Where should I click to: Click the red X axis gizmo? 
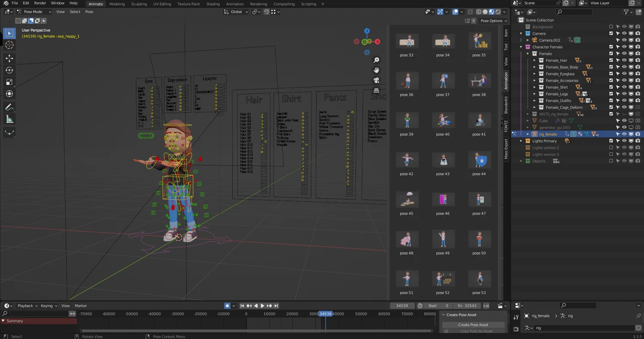click(377, 42)
